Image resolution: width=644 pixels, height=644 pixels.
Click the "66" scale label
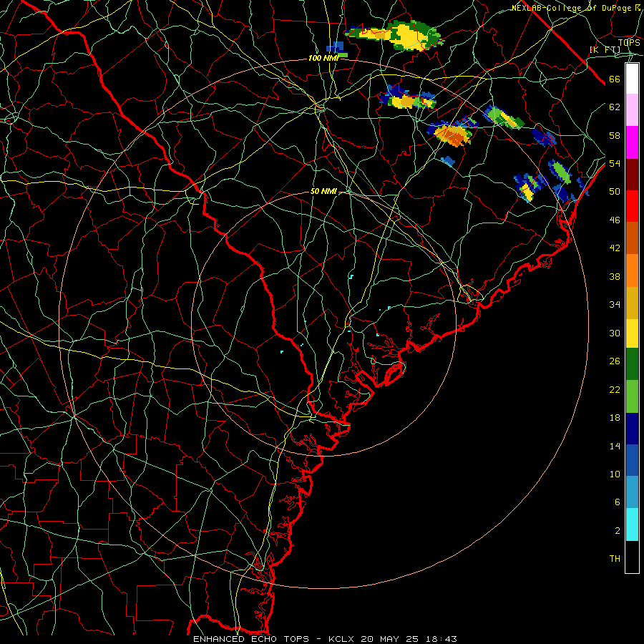tap(615, 79)
